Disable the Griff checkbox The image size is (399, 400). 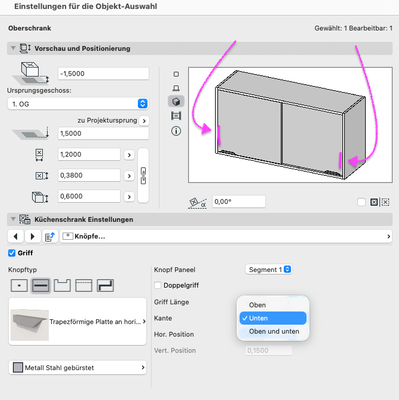(x=12, y=253)
